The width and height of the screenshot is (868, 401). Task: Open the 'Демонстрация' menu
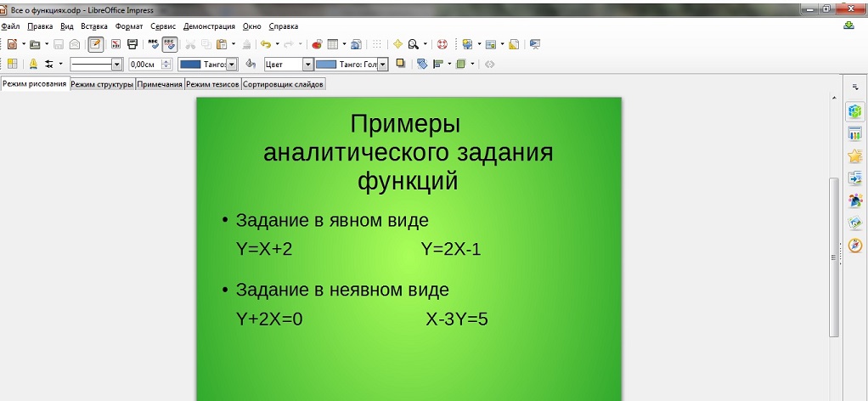click(x=209, y=26)
